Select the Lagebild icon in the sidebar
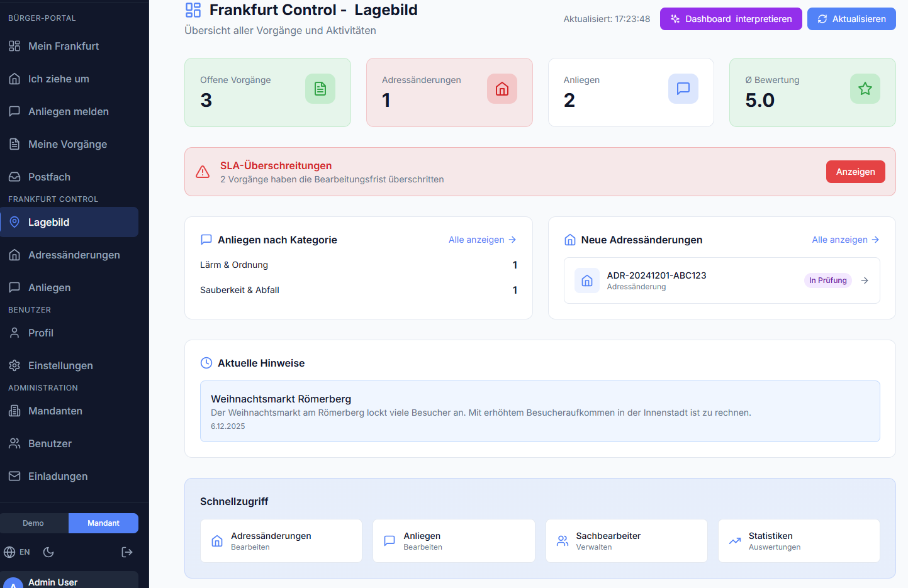 pyautogui.click(x=14, y=222)
